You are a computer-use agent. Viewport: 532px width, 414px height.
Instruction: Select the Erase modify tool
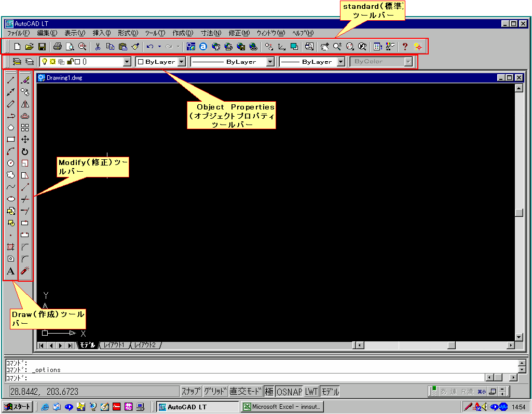pyautogui.click(x=25, y=80)
